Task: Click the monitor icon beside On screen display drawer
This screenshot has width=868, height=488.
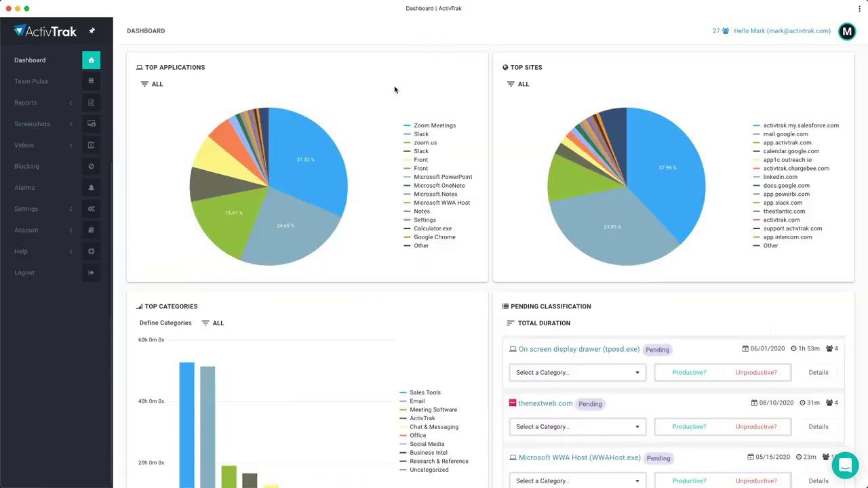Action: pos(513,349)
